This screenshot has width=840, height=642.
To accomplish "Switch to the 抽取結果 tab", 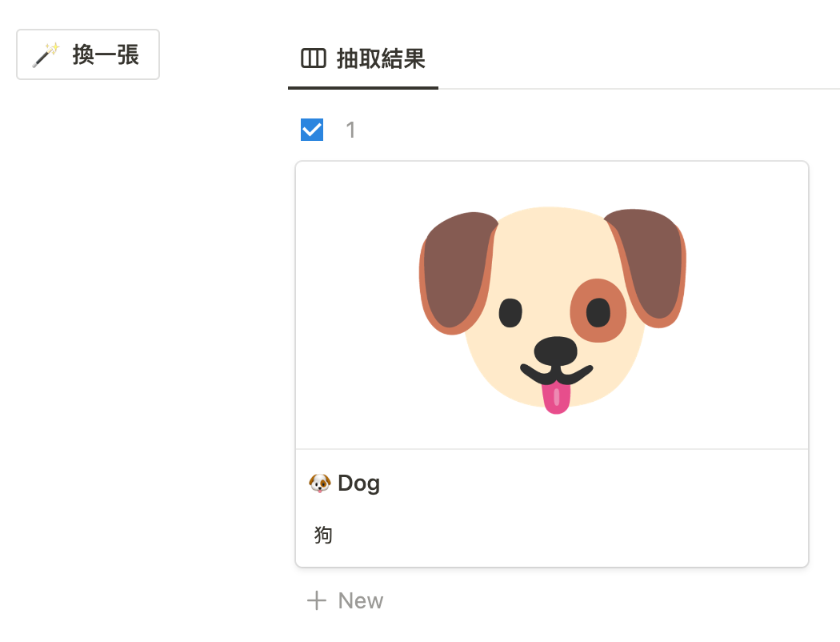I will pyautogui.click(x=364, y=58).
